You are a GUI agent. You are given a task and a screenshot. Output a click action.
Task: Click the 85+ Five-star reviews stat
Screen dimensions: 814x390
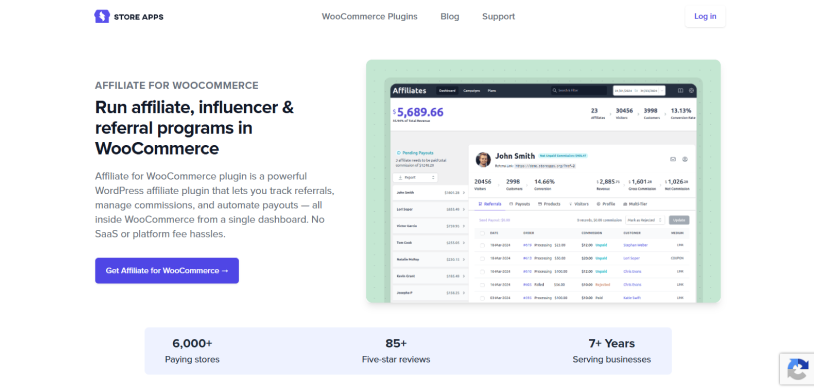tap(396, 351)
